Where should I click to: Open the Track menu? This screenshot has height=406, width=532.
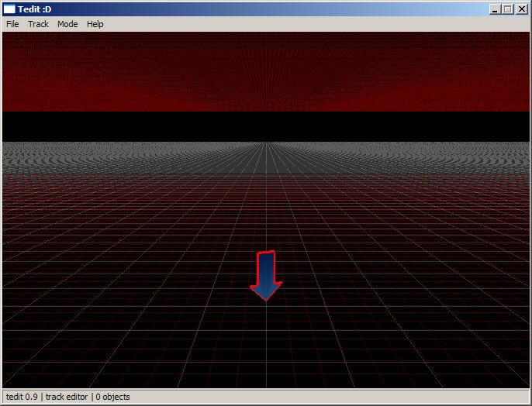coord(38,24)
